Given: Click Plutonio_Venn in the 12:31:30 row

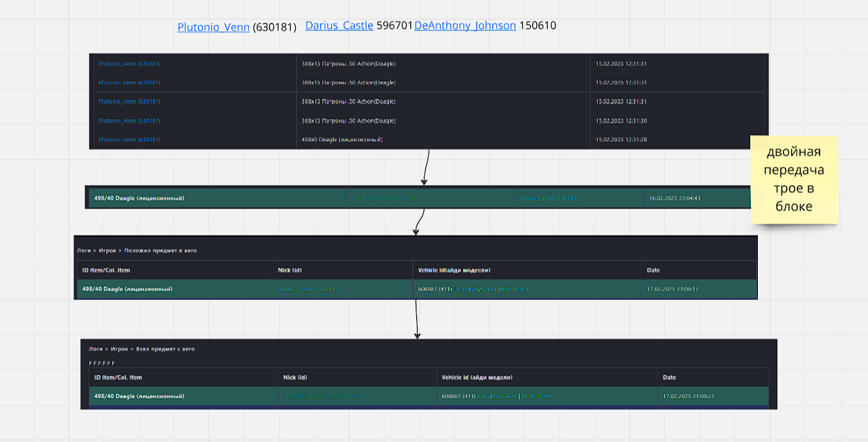Looking at the screenshot, I should click(x=130, y=121).
